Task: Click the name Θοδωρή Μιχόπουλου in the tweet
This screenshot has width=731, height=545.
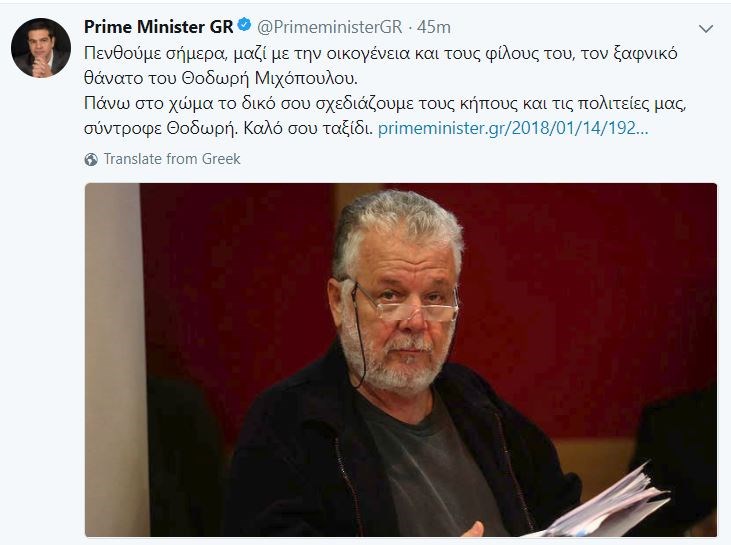Action: pos(269,78)
